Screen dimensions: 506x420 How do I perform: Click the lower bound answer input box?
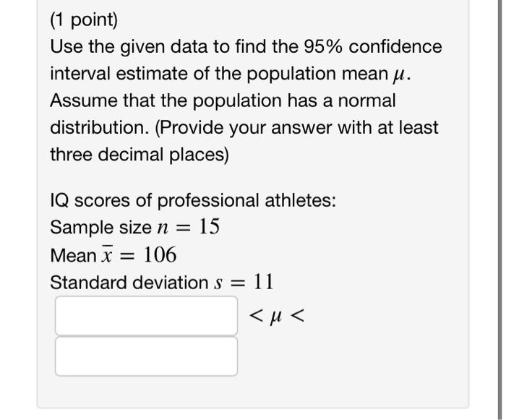click(x=146, y=315)
